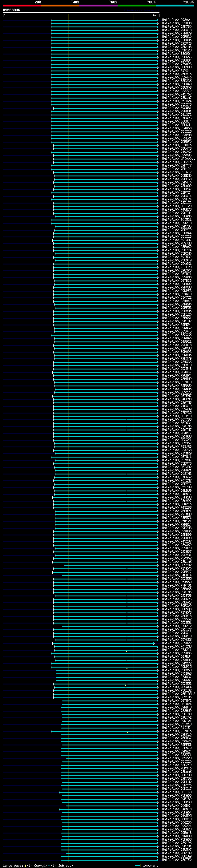The width and height of the screenshot is (197, 868).
Task: Select hit label UniRef100_P43287
Action: point(177,542)
